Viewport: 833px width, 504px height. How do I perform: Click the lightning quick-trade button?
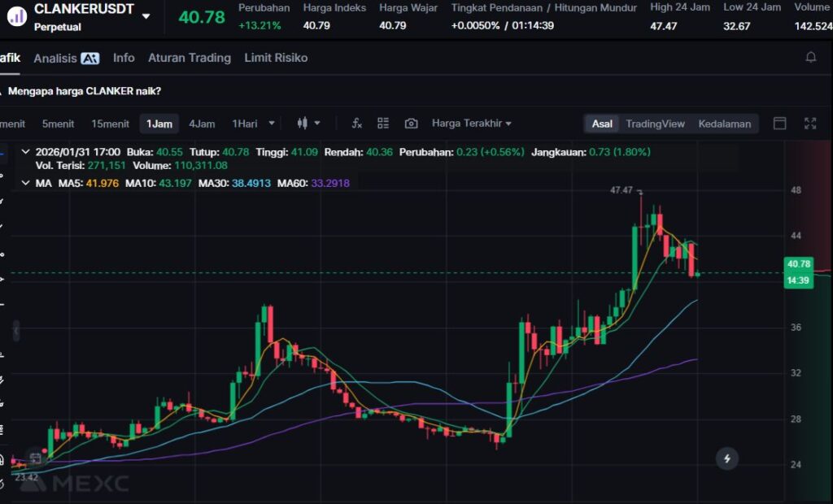point(726,458)
